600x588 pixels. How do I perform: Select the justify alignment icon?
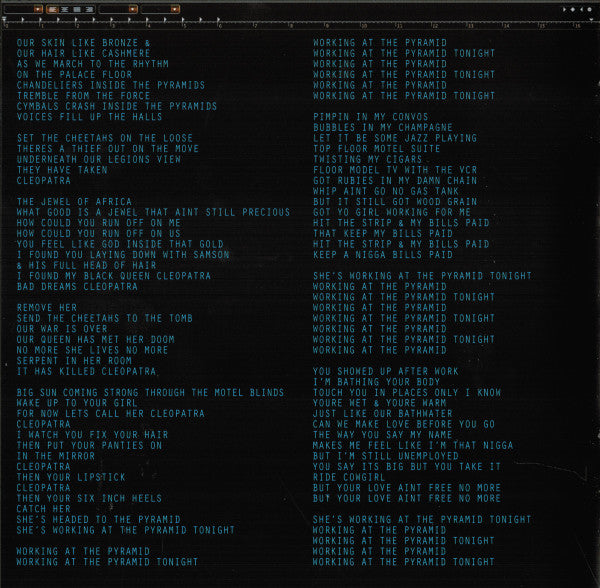77,9
